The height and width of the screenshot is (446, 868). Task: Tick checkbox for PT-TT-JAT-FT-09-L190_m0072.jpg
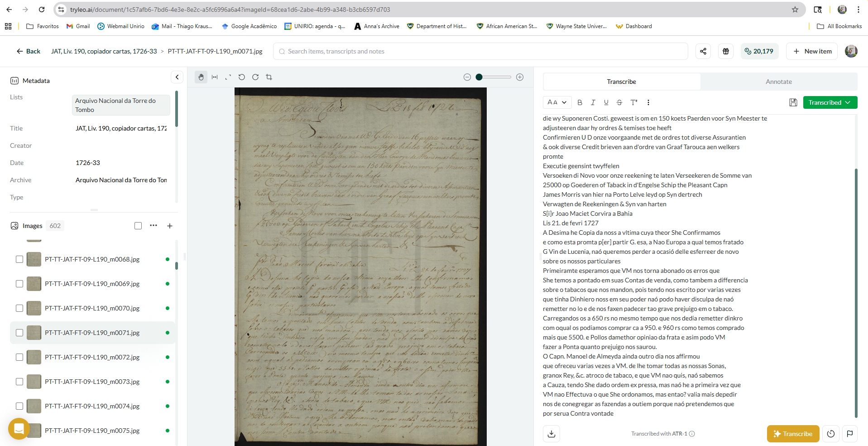coord(19,357)
